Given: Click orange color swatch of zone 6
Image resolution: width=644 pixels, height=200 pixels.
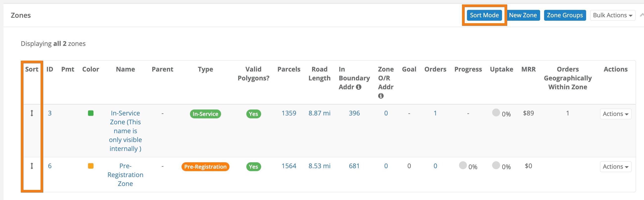Looking at the screenshot, I should pyautogui.click(x=91, y=166).
